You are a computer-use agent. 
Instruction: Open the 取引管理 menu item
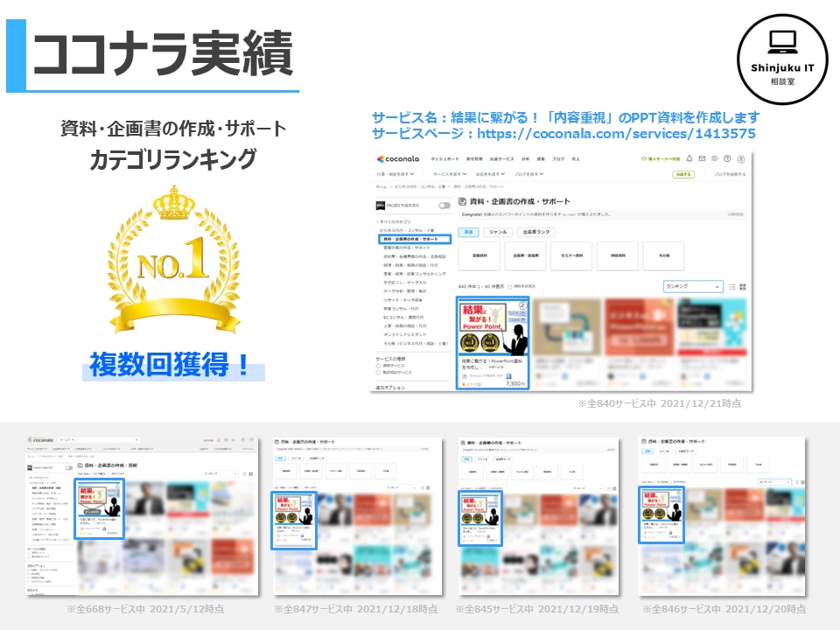point(474,159)
